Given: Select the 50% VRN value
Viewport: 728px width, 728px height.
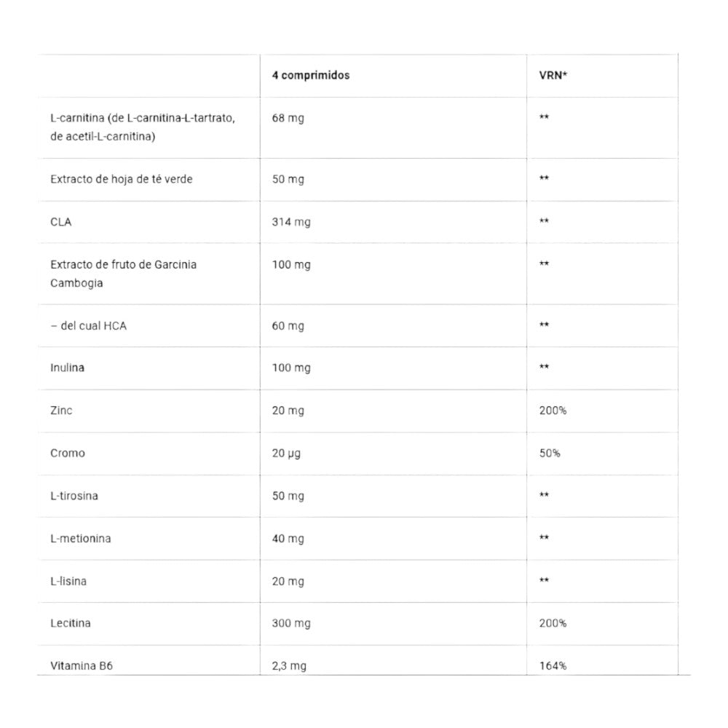Looking at the screenshot, I should (550, 454).
